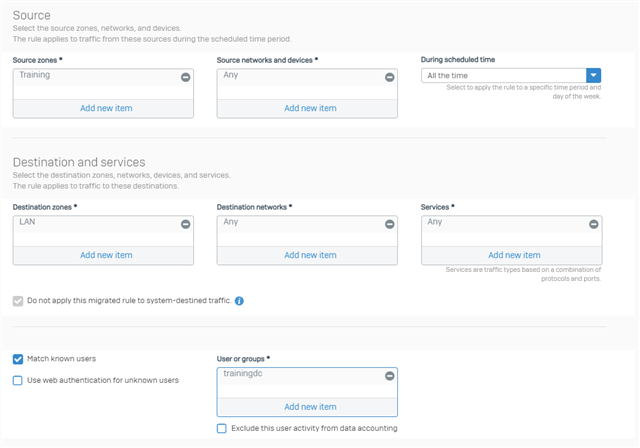The image size is (640, 448).
Task: Select the trainingdc entry in User or groups
Action: coord(243,374)
